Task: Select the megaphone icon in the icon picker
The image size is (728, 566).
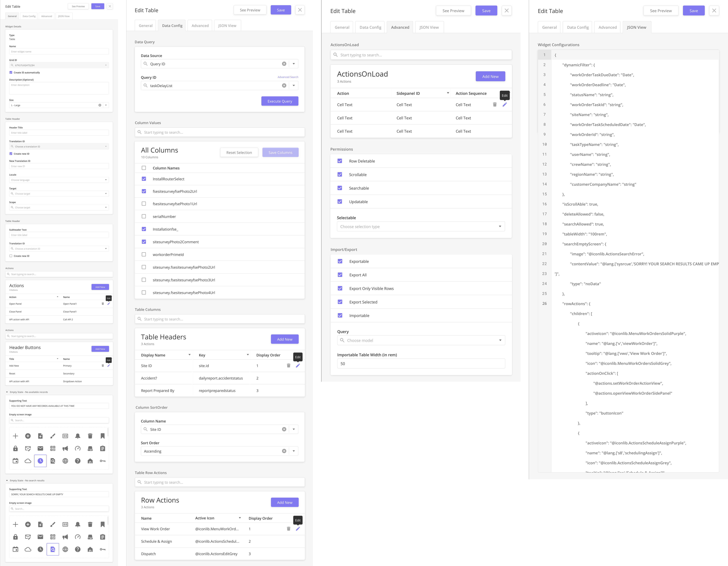Action: [x=65, y=448]
